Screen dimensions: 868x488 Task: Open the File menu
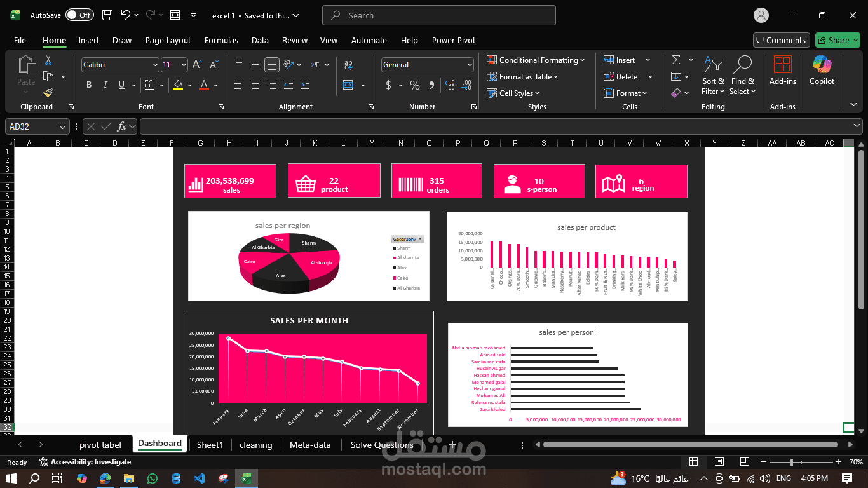(20, 40)
